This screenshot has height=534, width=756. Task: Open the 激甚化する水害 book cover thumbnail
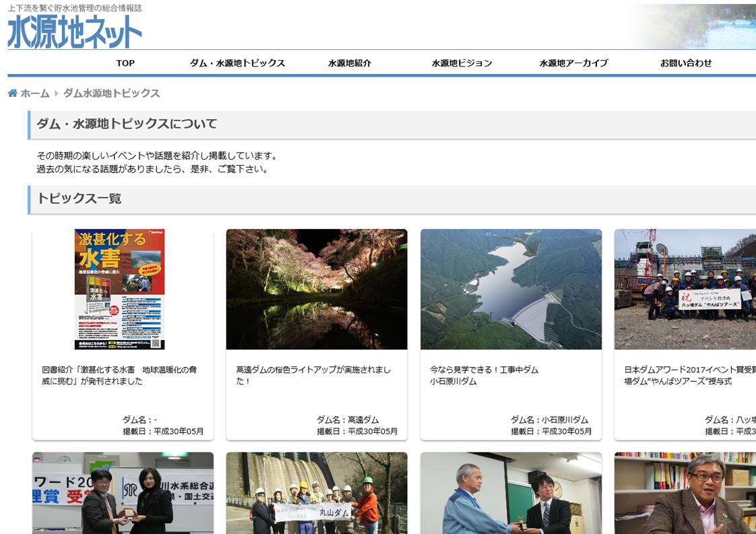(x=120, y=289)
